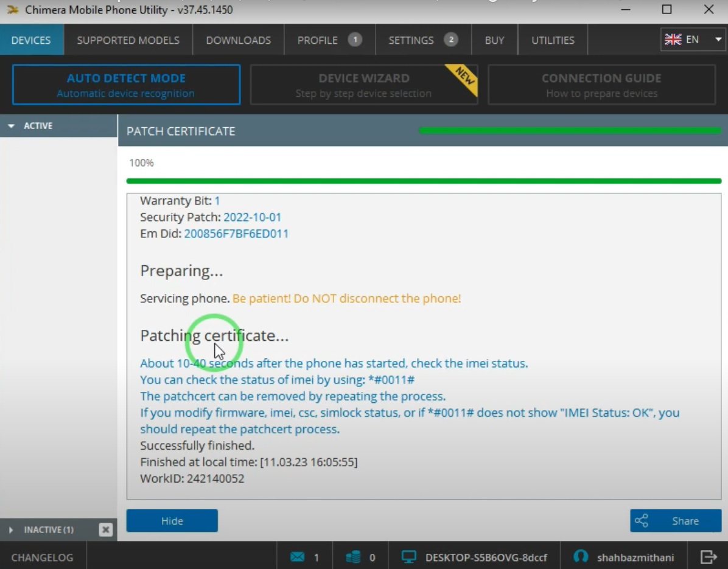This screenshot has height=569, width=728.
Task: Switch to SUPPORTED MODELS tab
Action: point(128,40)
